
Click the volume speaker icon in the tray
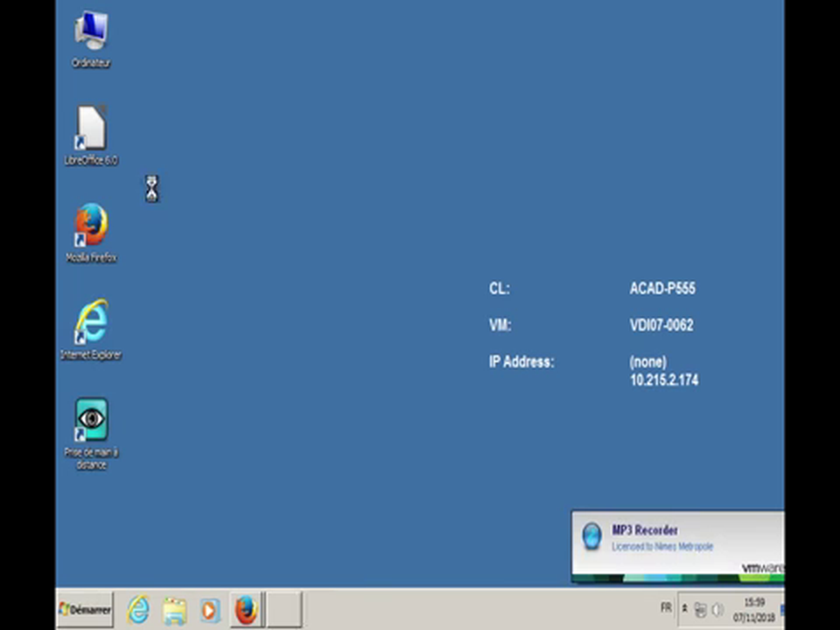[717, 610]
